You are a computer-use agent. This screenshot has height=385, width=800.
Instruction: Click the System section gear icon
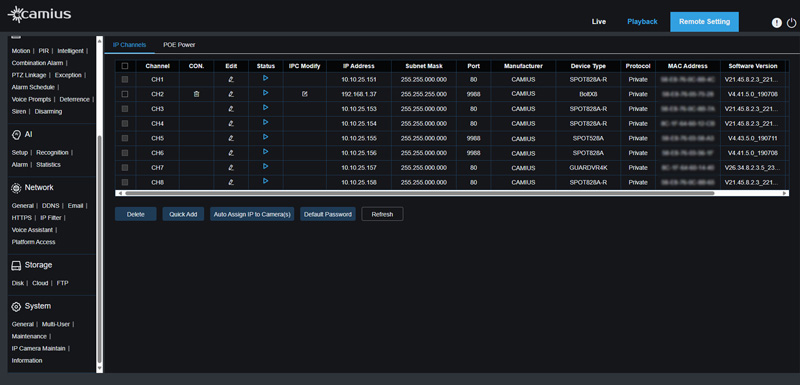(16, 306)
